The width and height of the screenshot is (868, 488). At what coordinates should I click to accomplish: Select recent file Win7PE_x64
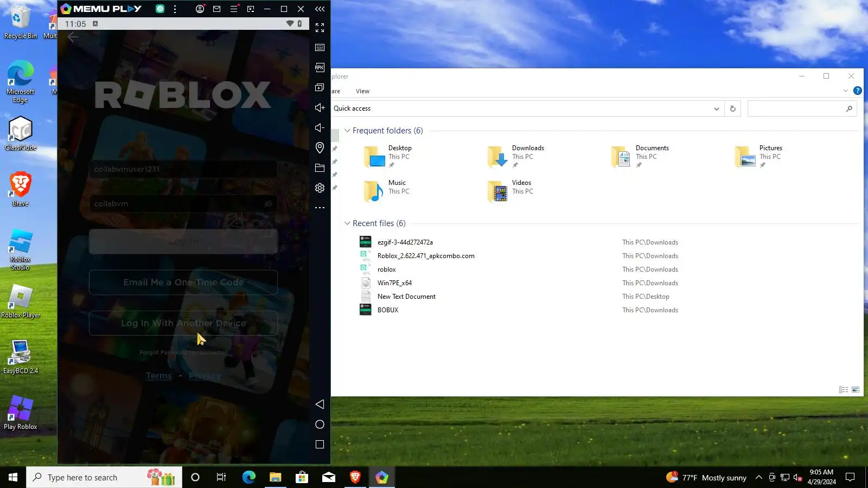pyautogui.click(x=395, y=283)
